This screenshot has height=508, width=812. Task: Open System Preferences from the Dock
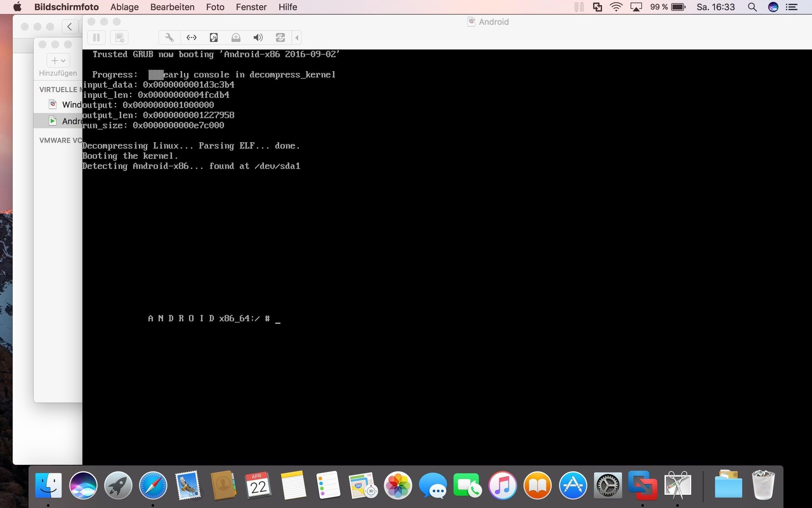608,485
